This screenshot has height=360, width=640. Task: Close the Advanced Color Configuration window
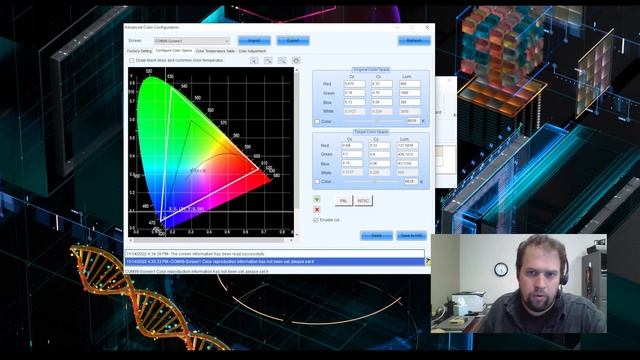coord(427,27)
